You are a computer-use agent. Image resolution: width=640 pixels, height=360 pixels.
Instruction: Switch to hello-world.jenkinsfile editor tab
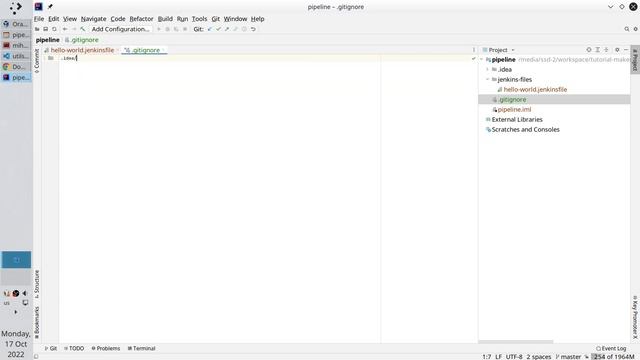(x=82, y=50)
